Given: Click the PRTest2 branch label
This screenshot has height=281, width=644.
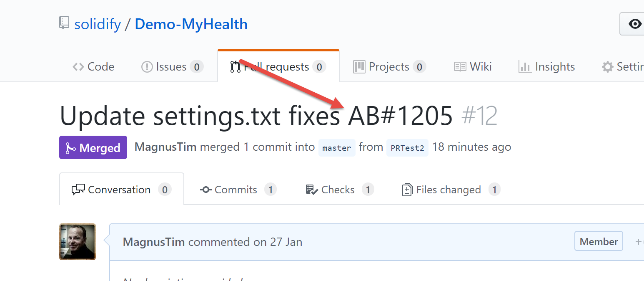Looking at the screenshot, I should click(407, 148).
